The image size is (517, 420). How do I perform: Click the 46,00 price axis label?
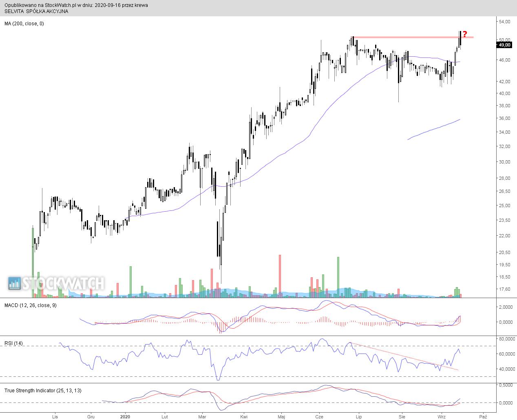(505, 60)
